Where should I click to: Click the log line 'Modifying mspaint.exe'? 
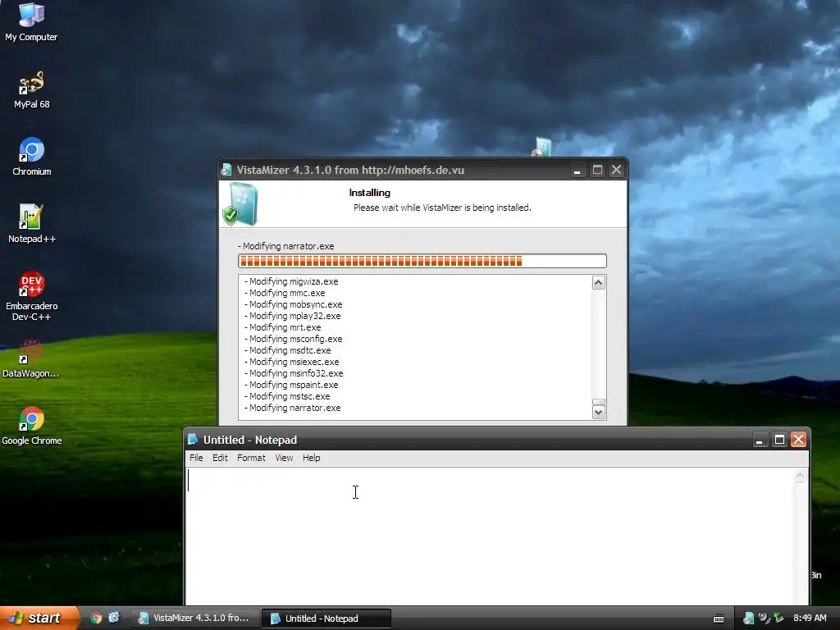click(x=291, y=386)
